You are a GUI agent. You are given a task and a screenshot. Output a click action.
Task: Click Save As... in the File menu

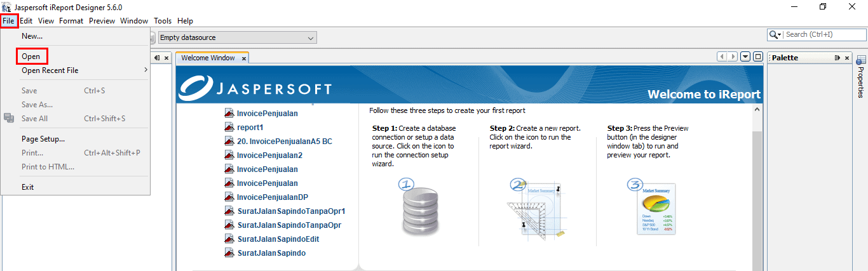click(x=75, y=105)
